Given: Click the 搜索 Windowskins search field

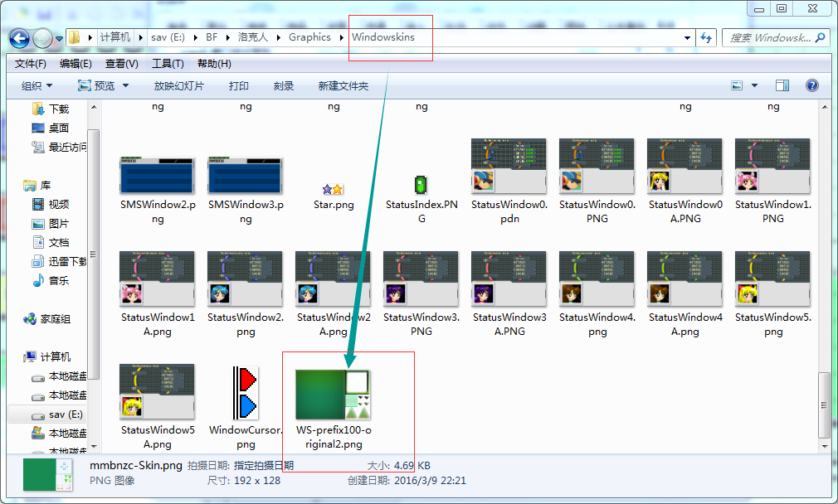Looking at the screenshot, I should tap(776, 37).
